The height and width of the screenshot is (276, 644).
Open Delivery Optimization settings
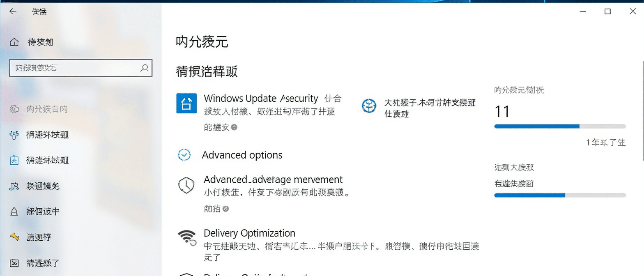coord(249,233)
